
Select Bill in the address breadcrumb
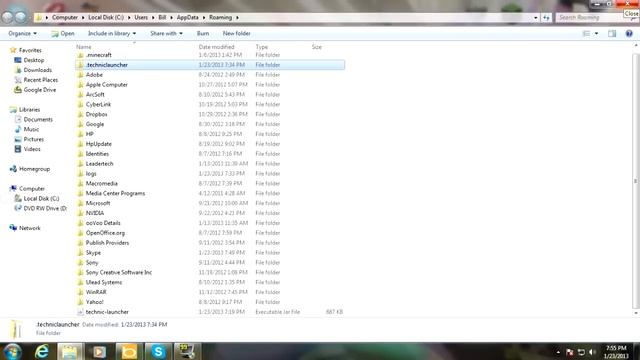pos(162,18)
